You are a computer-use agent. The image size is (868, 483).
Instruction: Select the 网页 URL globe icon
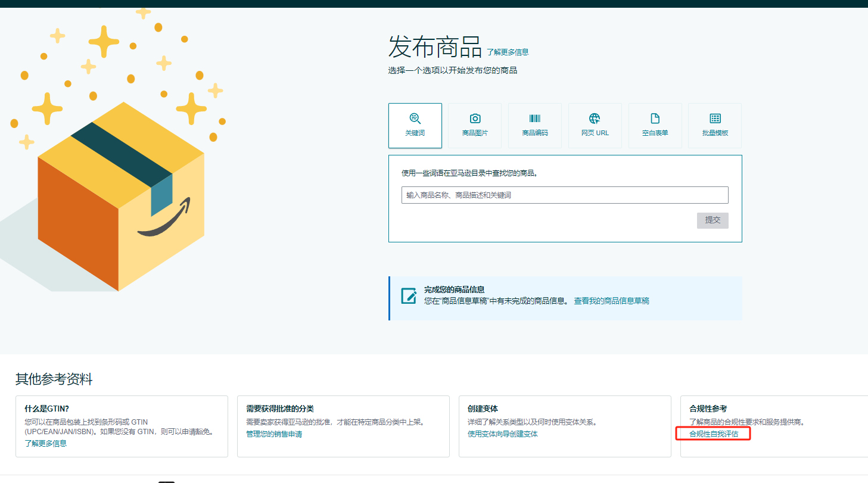coord(595,118)
